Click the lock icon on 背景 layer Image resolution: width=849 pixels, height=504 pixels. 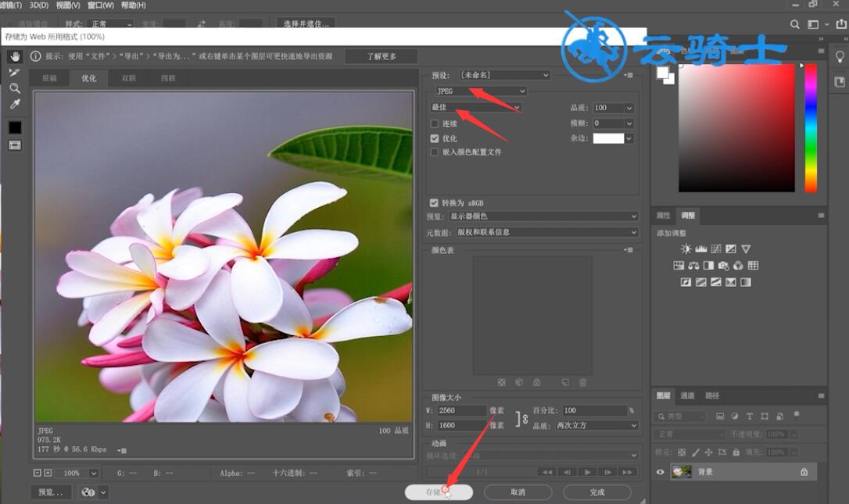[x=804, y=472]
